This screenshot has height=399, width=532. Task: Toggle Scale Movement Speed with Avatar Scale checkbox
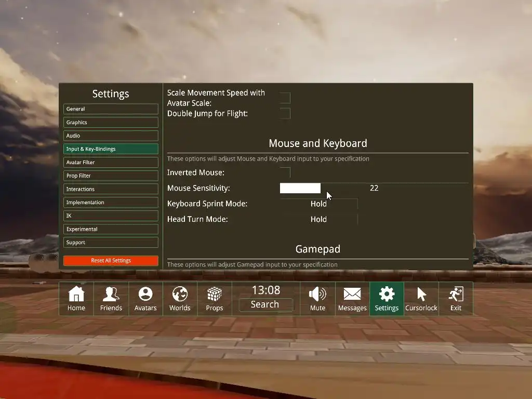coord(285,98)
